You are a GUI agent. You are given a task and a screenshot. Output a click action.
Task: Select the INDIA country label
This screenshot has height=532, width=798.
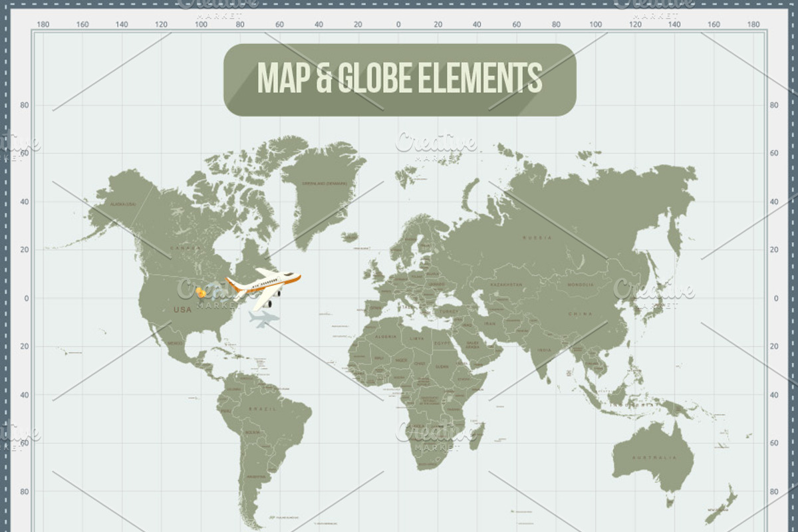coord(545,350)
